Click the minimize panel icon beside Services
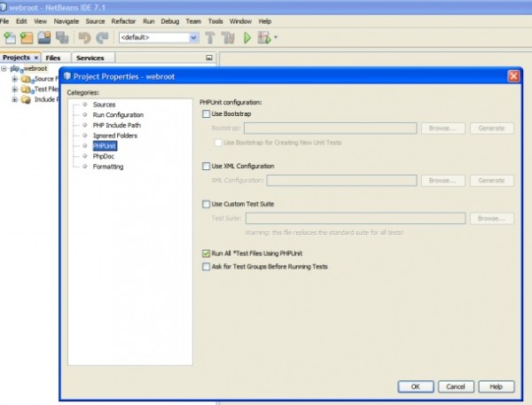Image resolution: width=532 pixels, height=405 pixels. (209, 58)
